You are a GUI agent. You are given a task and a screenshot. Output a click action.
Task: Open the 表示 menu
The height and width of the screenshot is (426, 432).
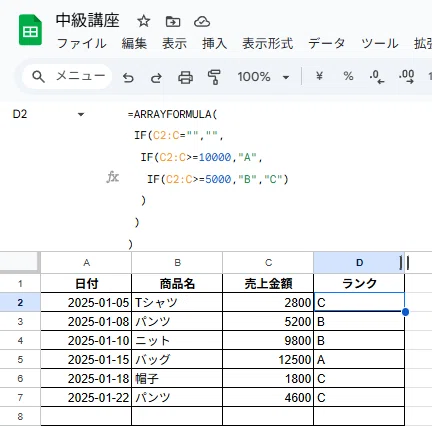click(x=174, y=44)
